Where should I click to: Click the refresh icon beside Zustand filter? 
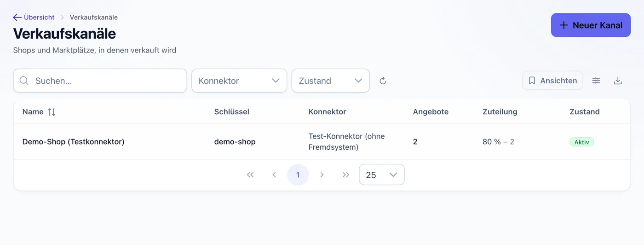[x=383, y=81]
